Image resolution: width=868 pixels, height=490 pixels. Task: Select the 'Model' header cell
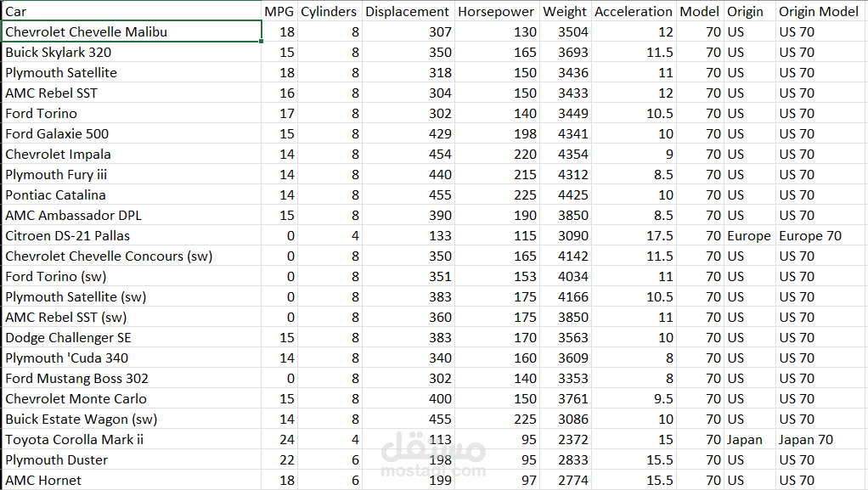tap(701, 11)
